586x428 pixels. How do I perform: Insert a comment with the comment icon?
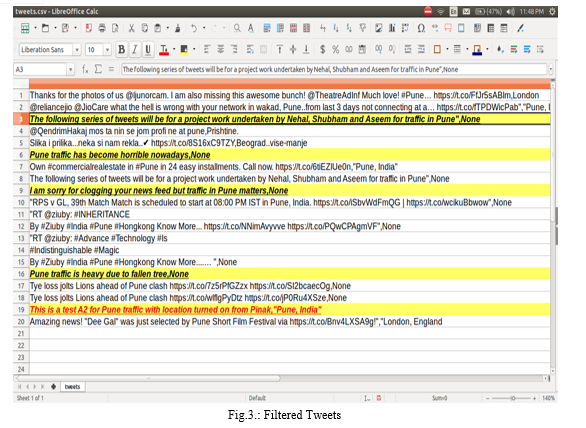tap(448, 28)
